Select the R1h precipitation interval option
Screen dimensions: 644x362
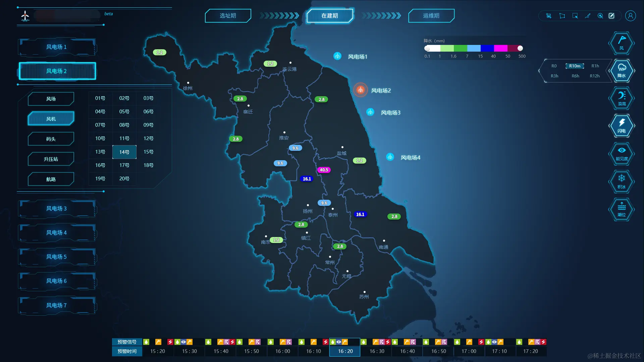tap(595, 66)
